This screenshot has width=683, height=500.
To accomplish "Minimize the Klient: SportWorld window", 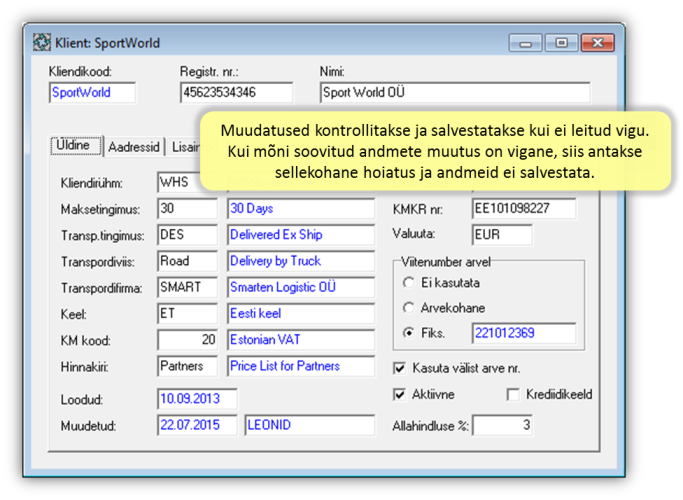I will pyautogui.click(x=525, y=43).
